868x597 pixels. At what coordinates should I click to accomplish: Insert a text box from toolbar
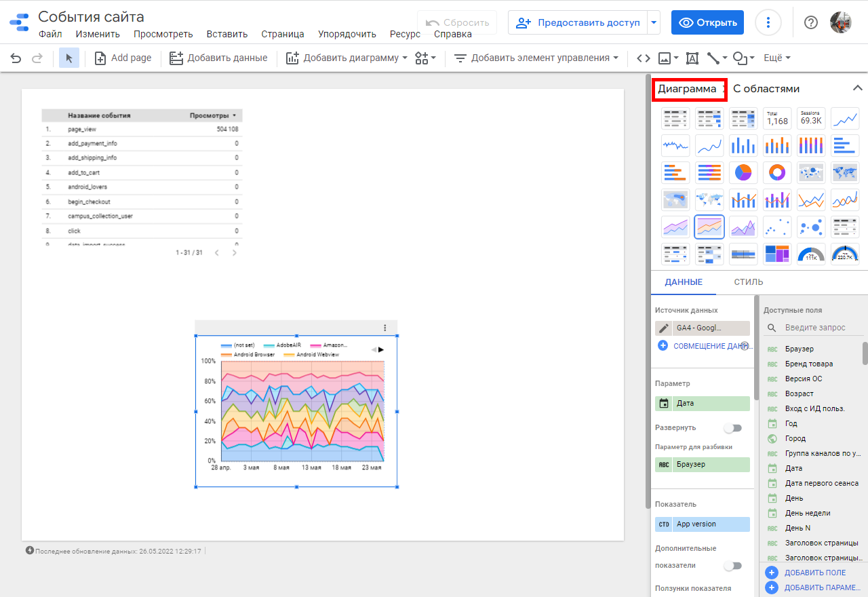692,58
